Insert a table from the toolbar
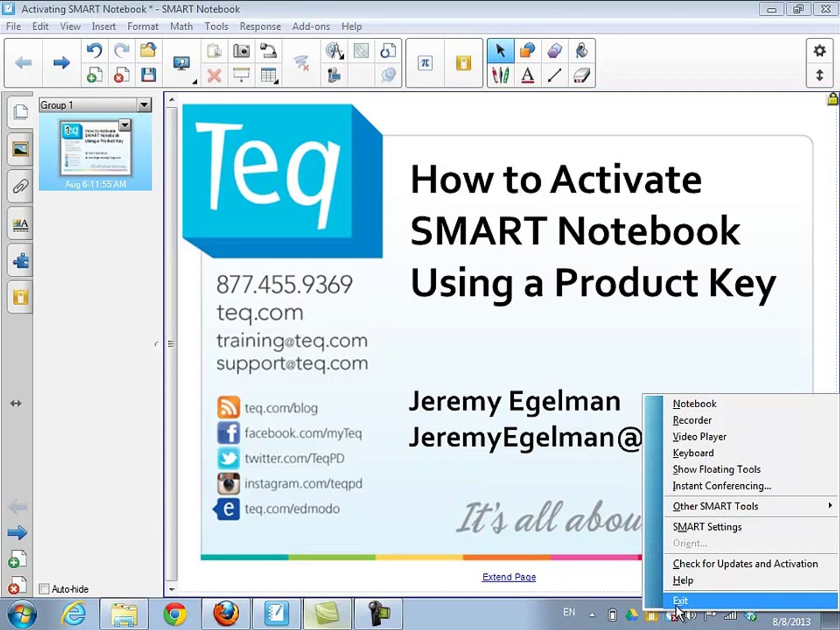This screenshot has height=630, width=840. pos(268,75)
